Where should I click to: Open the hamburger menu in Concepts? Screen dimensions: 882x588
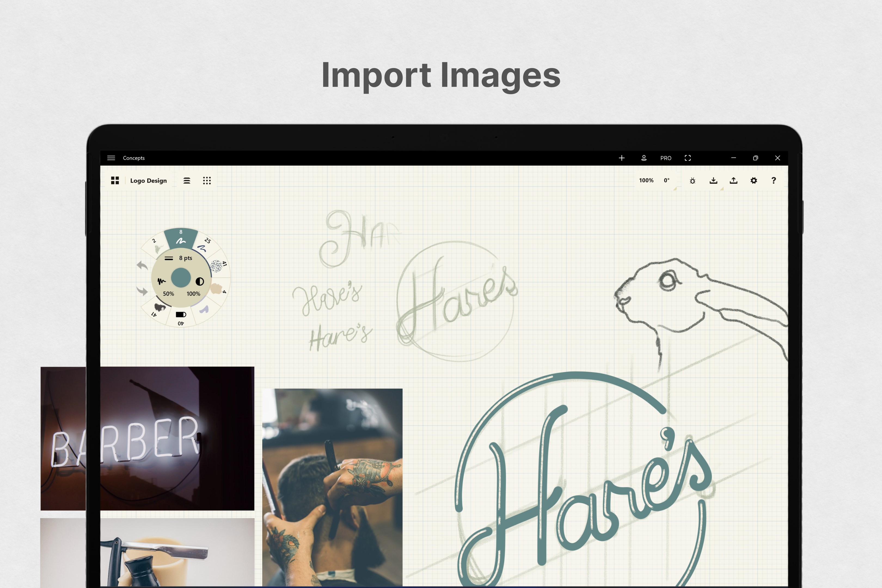[x=111, y=158]
